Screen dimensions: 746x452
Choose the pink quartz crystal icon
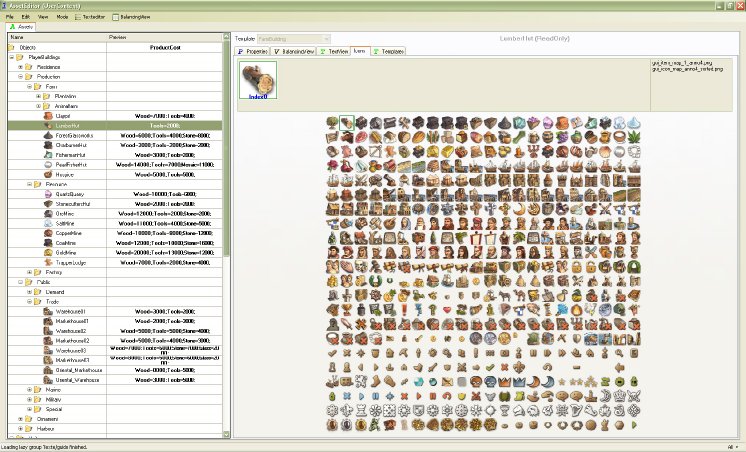(548, 123)
